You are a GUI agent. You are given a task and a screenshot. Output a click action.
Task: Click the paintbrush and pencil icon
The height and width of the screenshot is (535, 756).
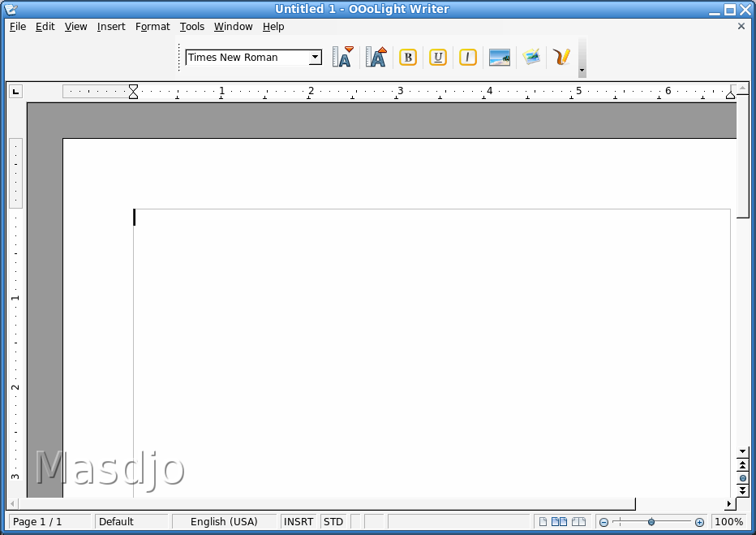(x=561, y=57)
